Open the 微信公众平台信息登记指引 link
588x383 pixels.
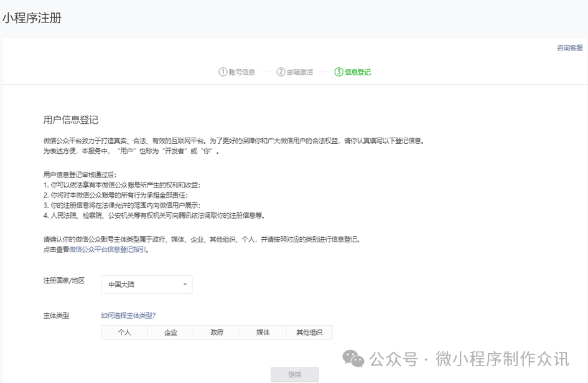click(108, 250)
